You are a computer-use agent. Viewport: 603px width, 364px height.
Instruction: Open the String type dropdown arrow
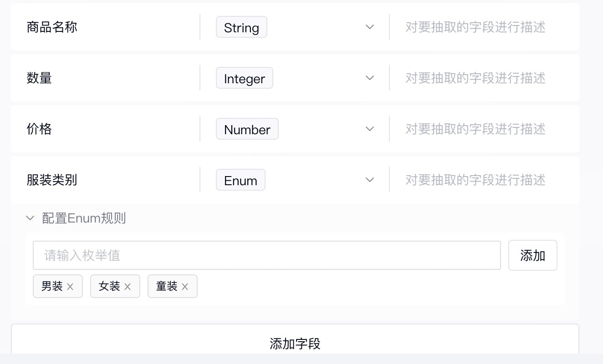[x=370, y=27]
